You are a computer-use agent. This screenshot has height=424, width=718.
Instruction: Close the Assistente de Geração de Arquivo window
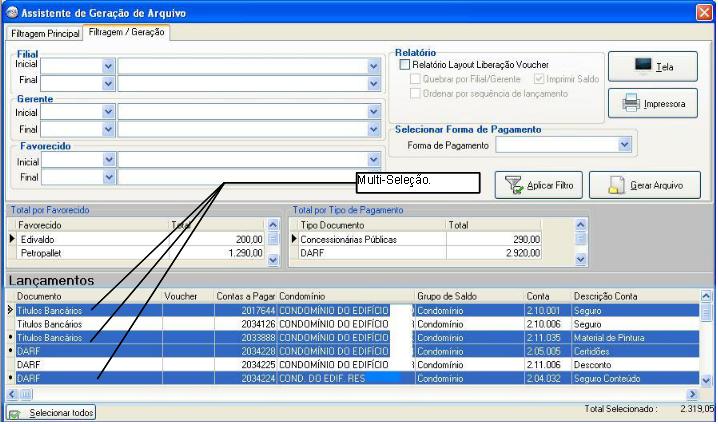704,12
